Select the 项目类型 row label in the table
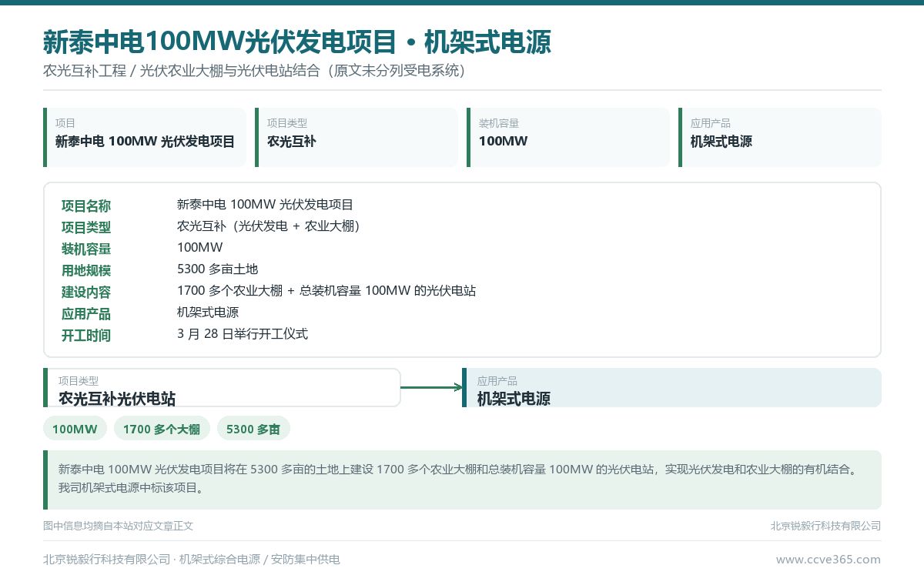The height and width of the screenshot is (585, 924). [x=86, y=227]
